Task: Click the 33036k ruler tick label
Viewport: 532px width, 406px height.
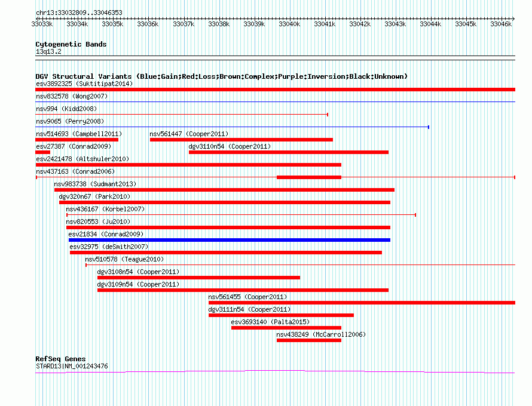Action: [x=148, y=24]
